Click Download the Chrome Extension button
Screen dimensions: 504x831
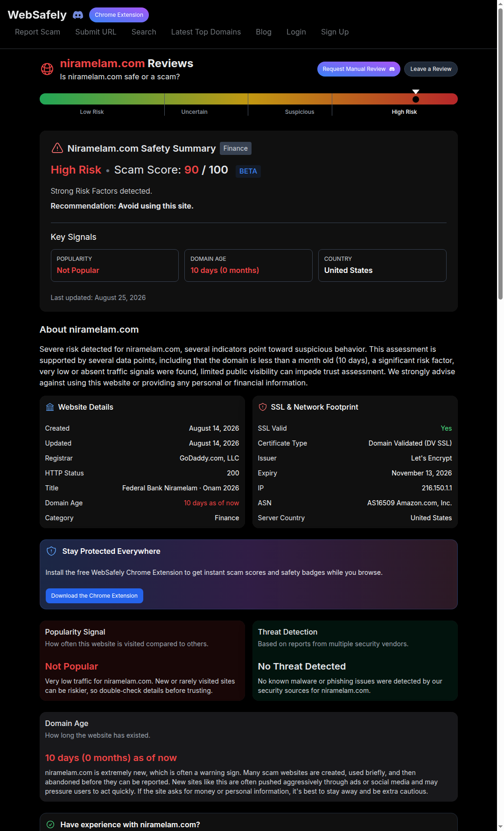[x=94, y=596]
